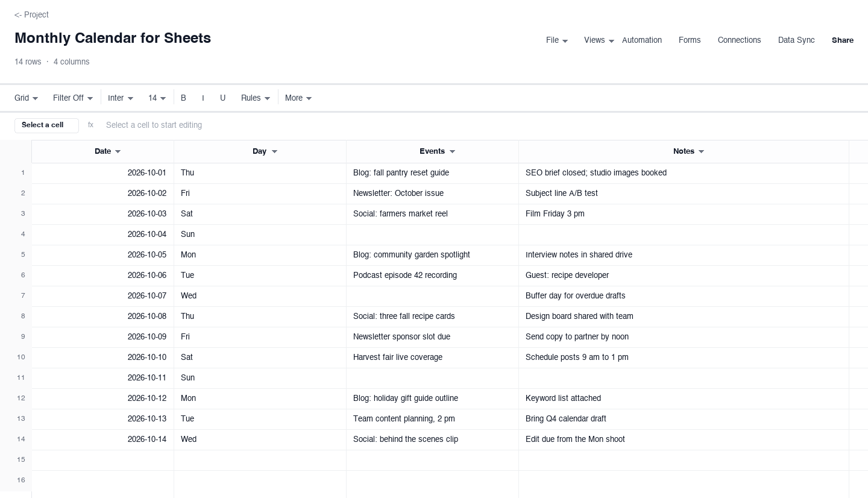868x498 pixels.
Task: Go back via the Project link
Action: pos(31,14)
